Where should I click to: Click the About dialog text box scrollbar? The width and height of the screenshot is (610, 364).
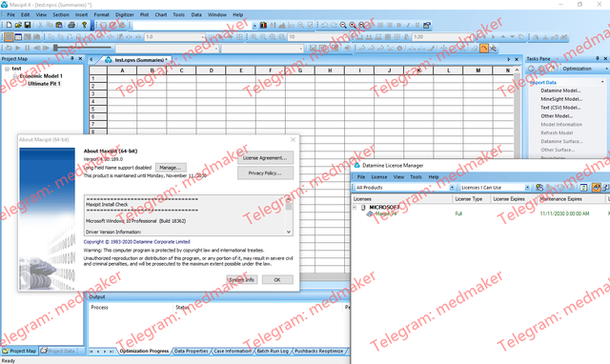pyautogui.click(x=289, y=215)
